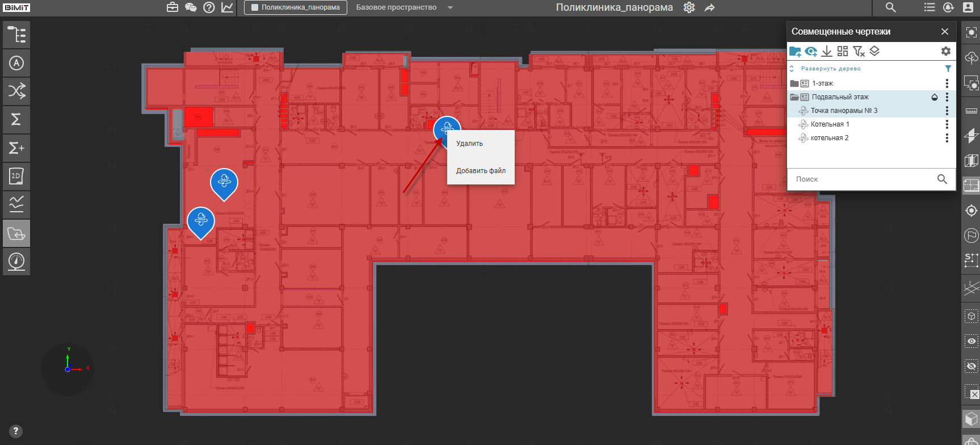
Task: Choose Добавить файл from context menu
Action: pyautogui.click(x=481, y=171)
